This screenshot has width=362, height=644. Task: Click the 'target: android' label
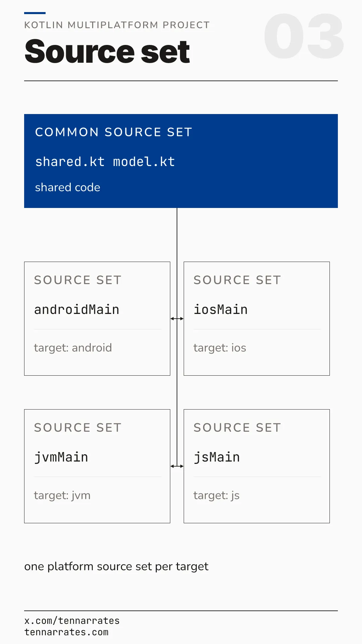pyautogui.click(x=73, y=348)
